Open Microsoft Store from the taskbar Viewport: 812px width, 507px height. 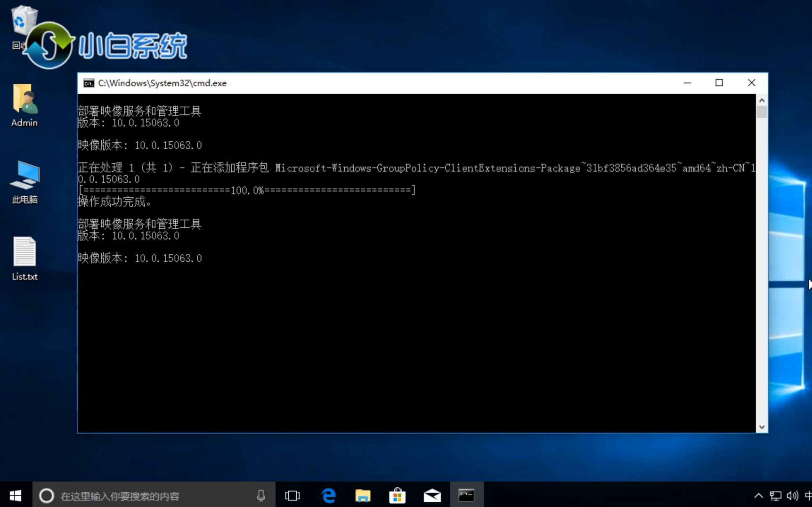tap(397, 495)
